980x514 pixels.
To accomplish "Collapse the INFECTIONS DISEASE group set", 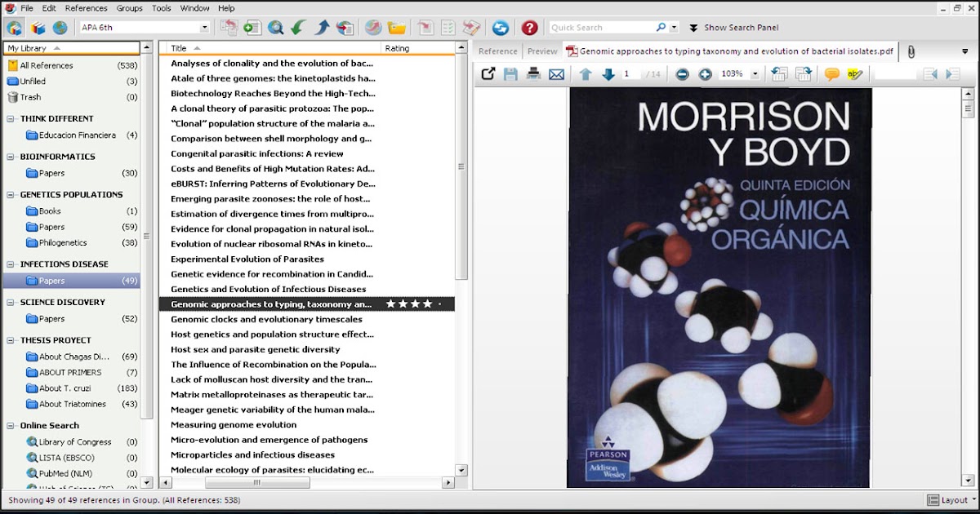I will click(11, 264).
